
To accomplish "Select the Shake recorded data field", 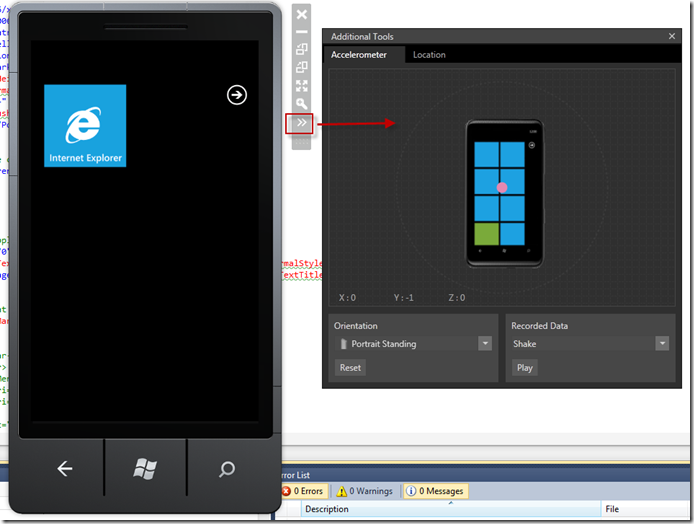I will (583, 343).
